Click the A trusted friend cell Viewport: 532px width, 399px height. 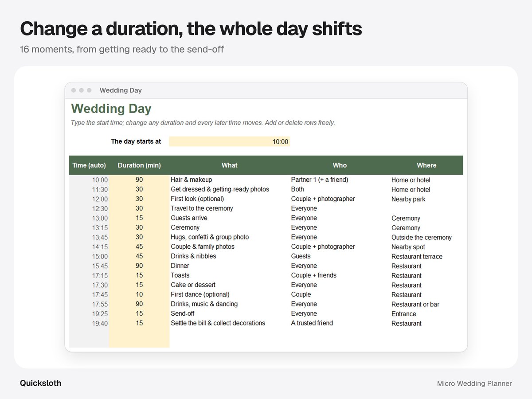[312, 323]
